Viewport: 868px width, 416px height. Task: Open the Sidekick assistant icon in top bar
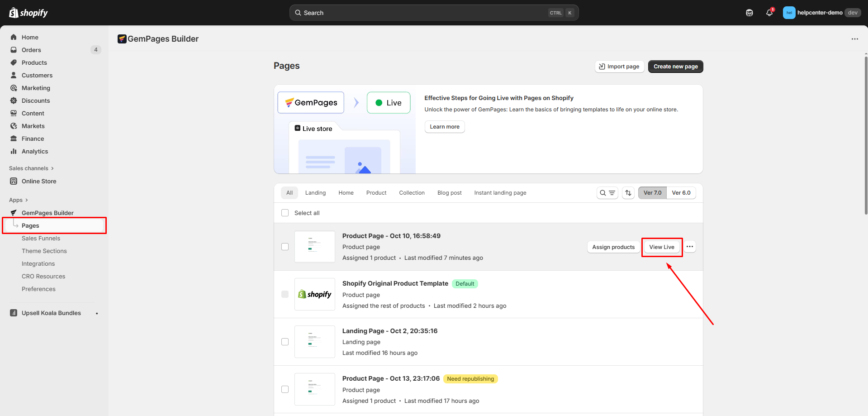(749, 13)
